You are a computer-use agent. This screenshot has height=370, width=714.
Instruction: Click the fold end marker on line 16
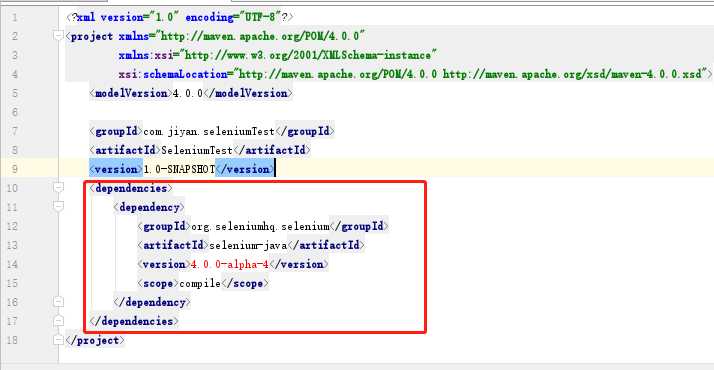point(58,301)
